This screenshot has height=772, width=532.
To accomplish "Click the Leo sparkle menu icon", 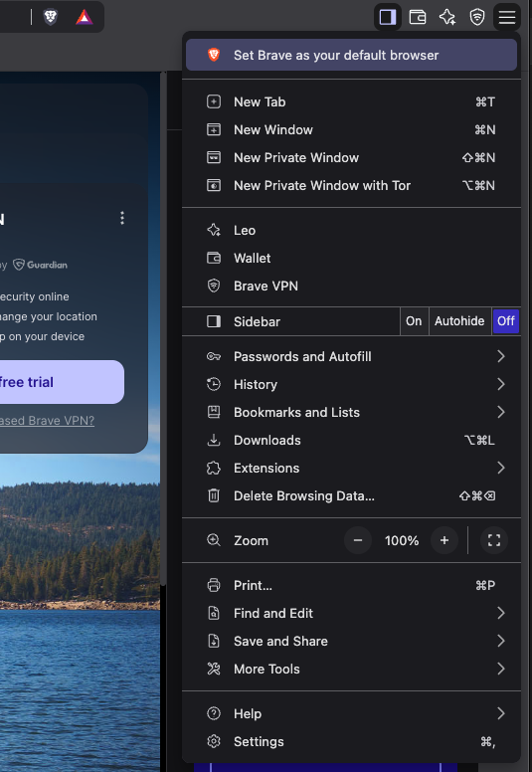I will [214, 230].
